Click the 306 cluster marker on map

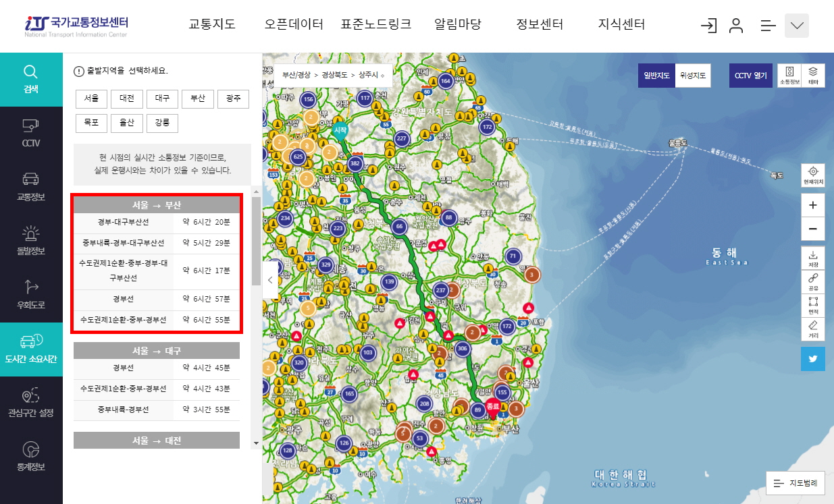pos(462,349)
